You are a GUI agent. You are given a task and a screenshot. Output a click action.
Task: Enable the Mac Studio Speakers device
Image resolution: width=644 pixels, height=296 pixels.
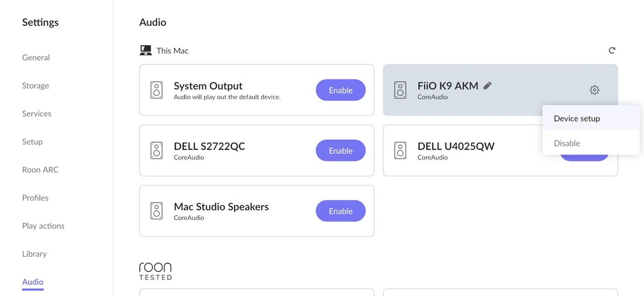341,211
